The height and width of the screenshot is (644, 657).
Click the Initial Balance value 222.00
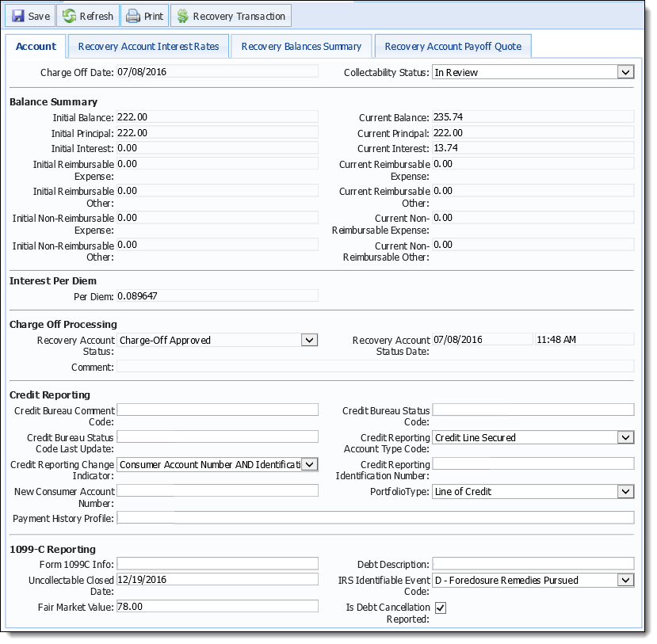pyautogui.click(x=132, y=116)
